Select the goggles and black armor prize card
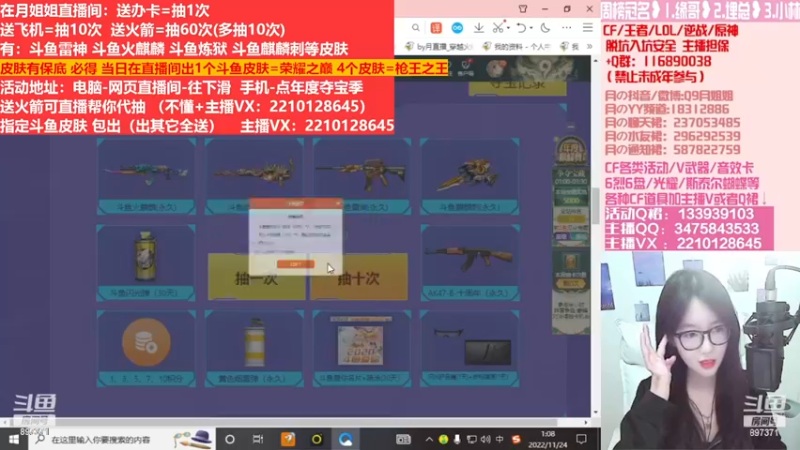Image resolution: width=800 pixels, height=450 pixels. (470, 348)
